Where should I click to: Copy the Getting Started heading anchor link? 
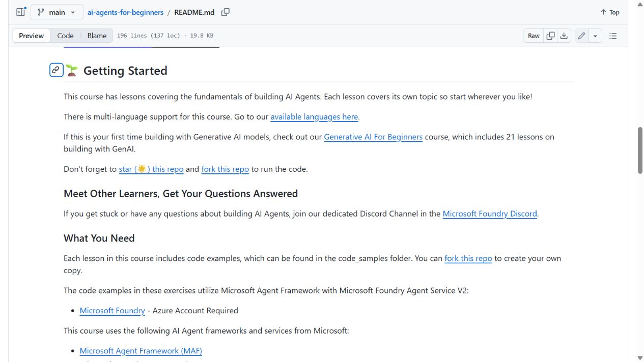coord(56,70)
